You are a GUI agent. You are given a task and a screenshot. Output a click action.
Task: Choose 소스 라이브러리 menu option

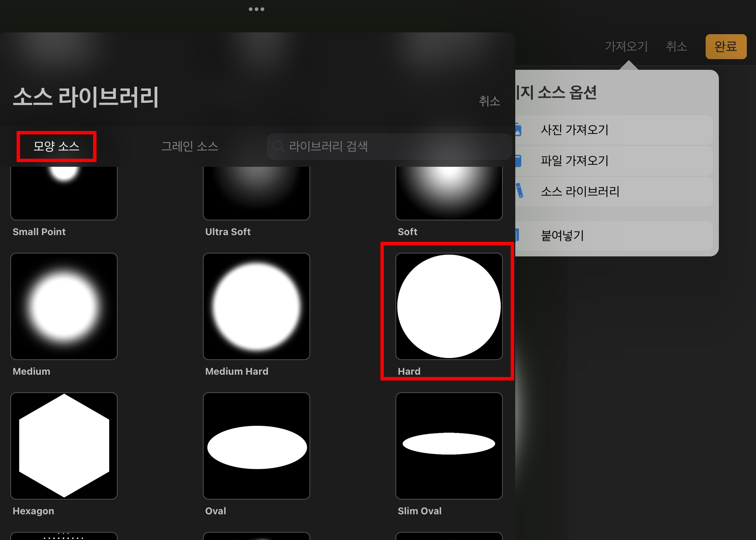coord(614,191)
